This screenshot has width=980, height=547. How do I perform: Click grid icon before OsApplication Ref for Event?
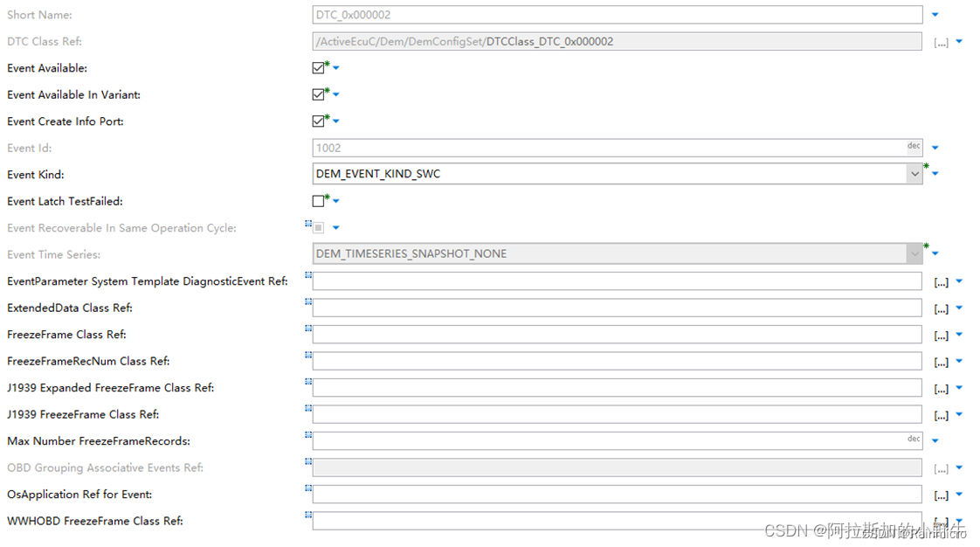click(307, 489)
